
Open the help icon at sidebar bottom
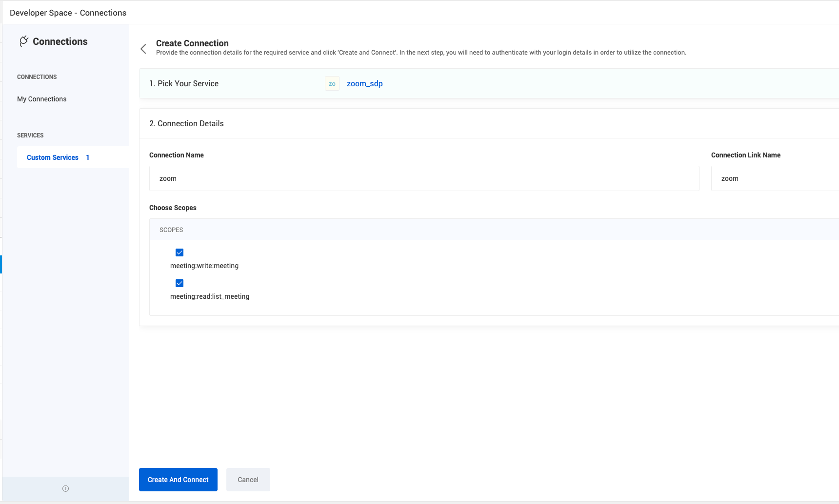[65, 488]
